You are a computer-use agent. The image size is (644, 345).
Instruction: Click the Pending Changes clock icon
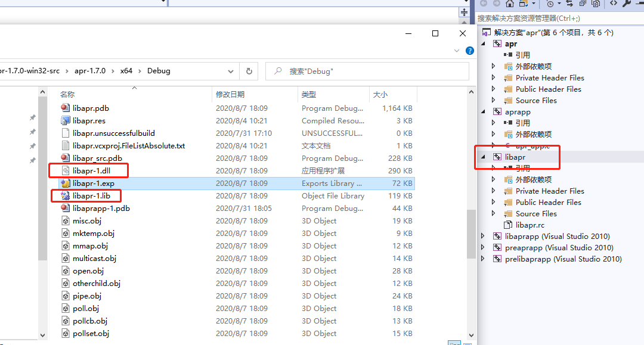tap(550, 5)
